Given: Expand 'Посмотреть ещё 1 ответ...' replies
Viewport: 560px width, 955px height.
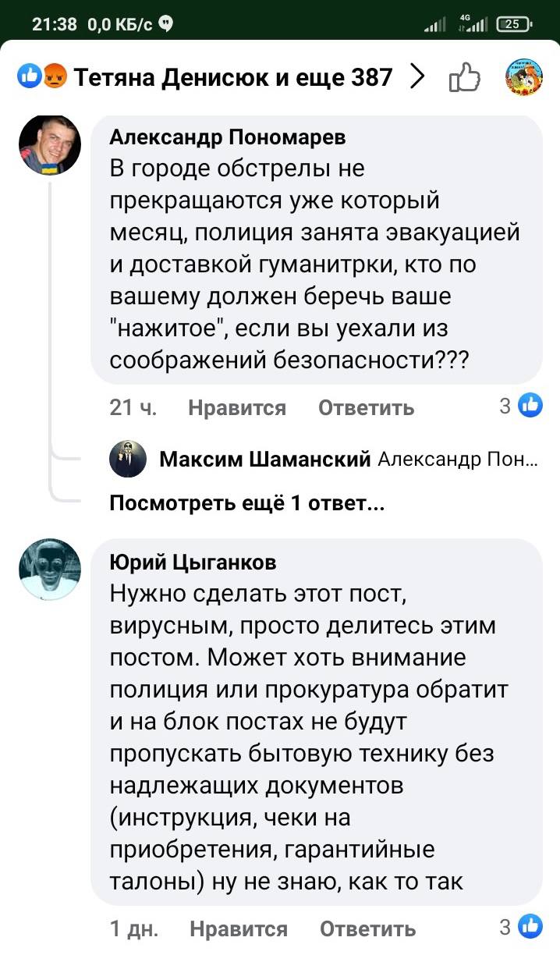Looking at the screenshot, I should (246, 504).
